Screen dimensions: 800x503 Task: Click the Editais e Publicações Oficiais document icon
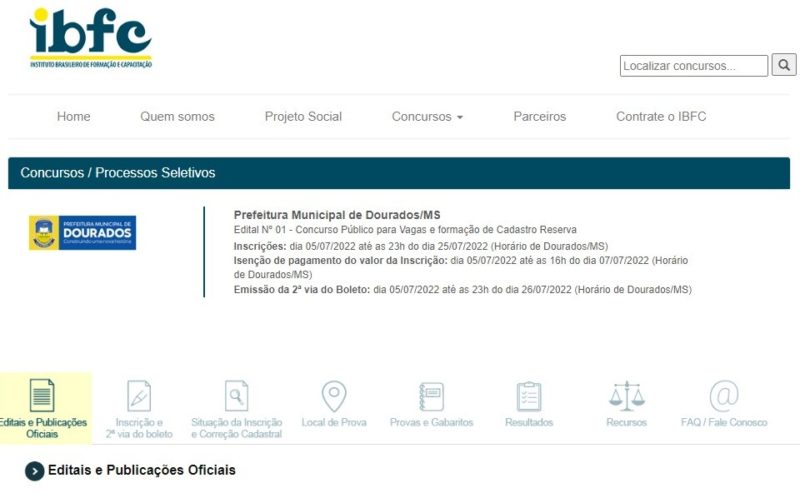tap(42, 396)
